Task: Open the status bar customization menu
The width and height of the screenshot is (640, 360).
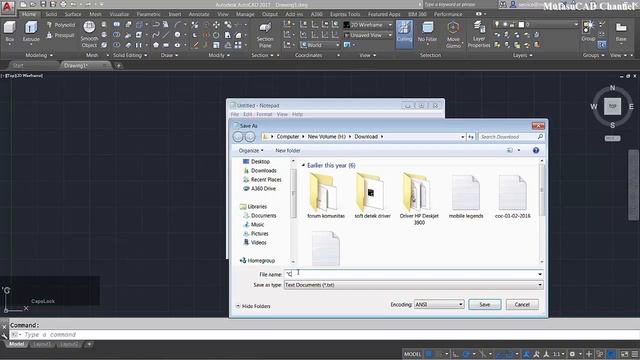Action: (635, 354)
